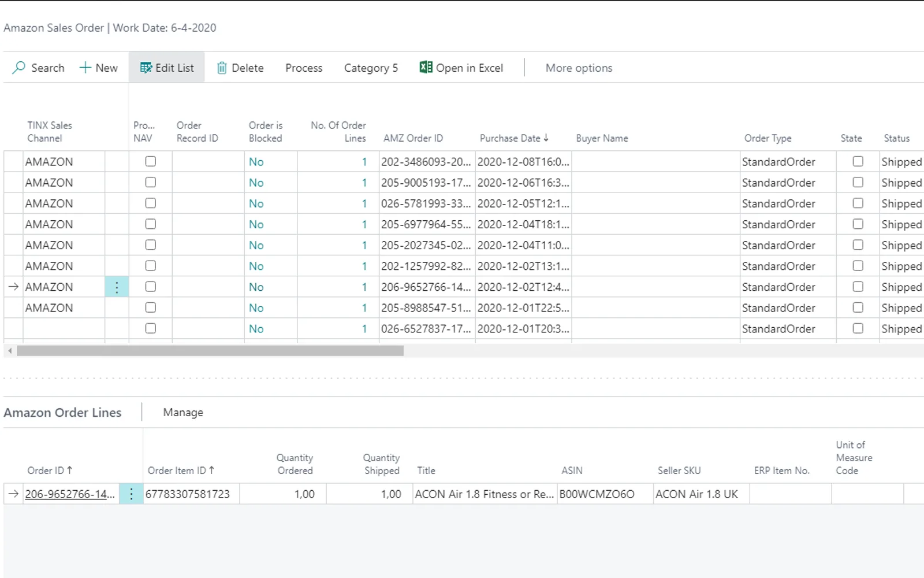924x578 pixels.
Task: Open the Process menu
Action: [x=304, y=68]
